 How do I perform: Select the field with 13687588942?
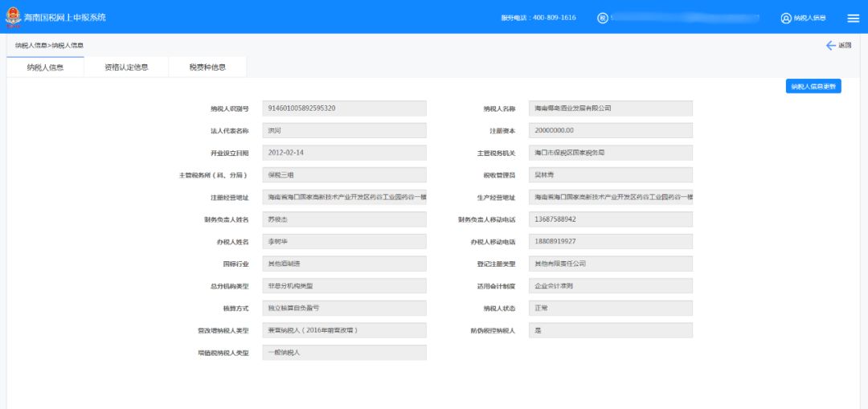pos(611,219)
